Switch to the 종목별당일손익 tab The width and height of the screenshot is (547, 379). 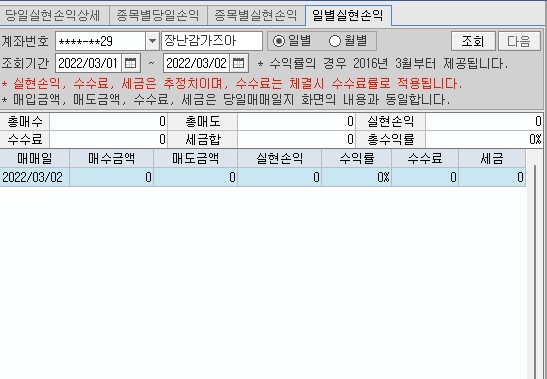158,15
